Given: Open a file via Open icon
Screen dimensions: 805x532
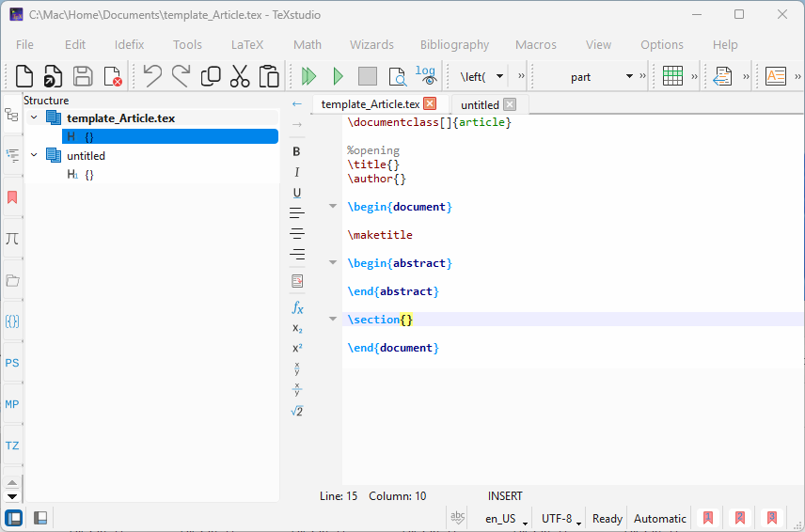Looking at the screenshot, I should [x=53, y=76].
